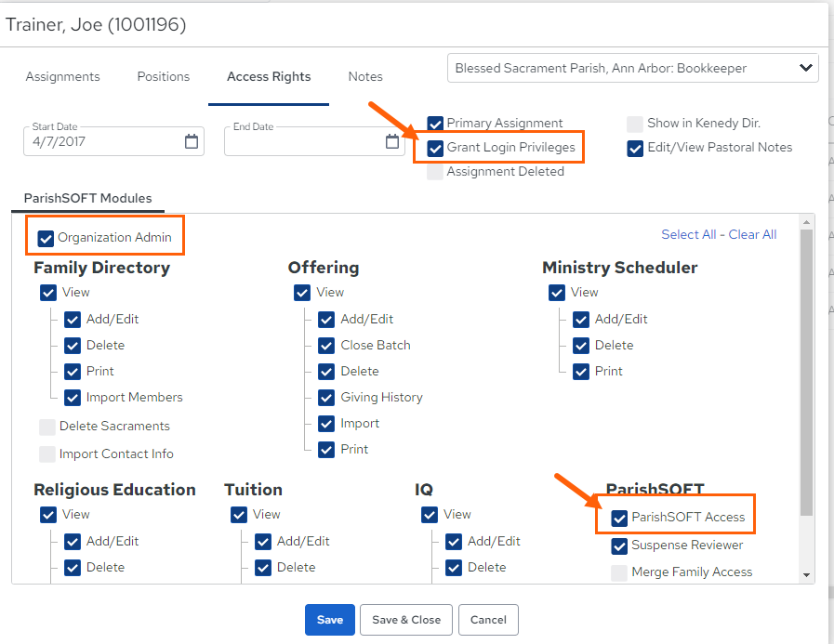The height and width of the screenshot is (644, 834).
Task: Click the modules list scrollbar thumb
Action: [x=806, y=373]
